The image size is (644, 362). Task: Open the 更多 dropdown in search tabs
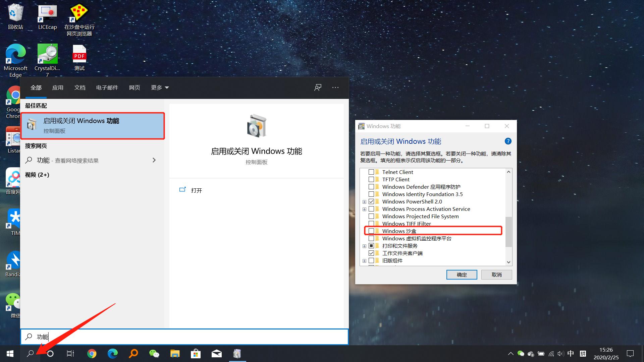160,87
